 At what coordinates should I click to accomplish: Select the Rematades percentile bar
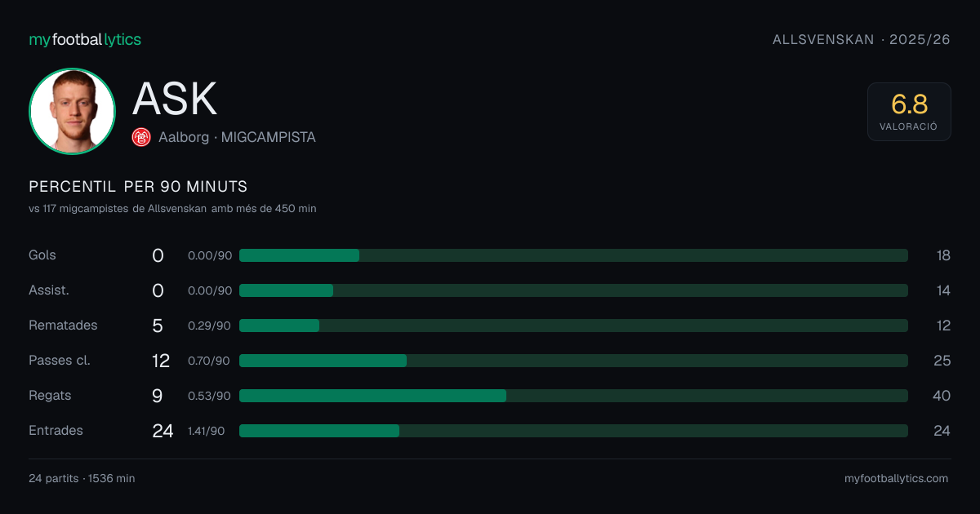[573, 326]
